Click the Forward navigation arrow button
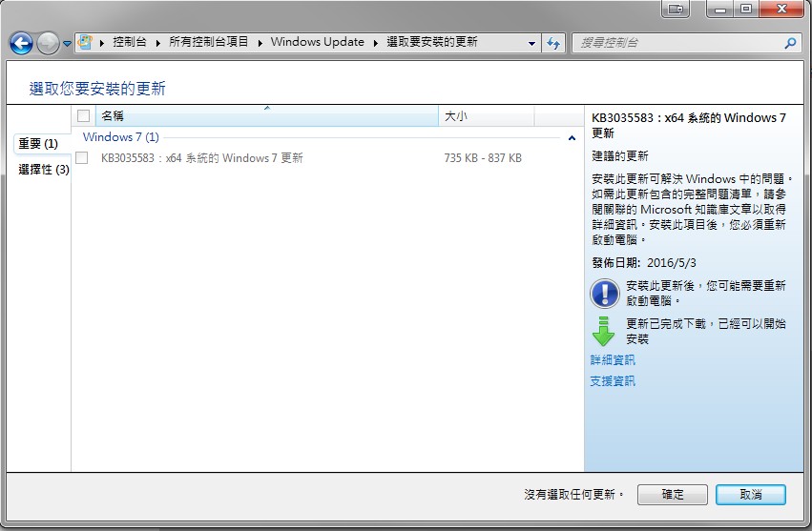The image size is (812, 531). point(48,43)
